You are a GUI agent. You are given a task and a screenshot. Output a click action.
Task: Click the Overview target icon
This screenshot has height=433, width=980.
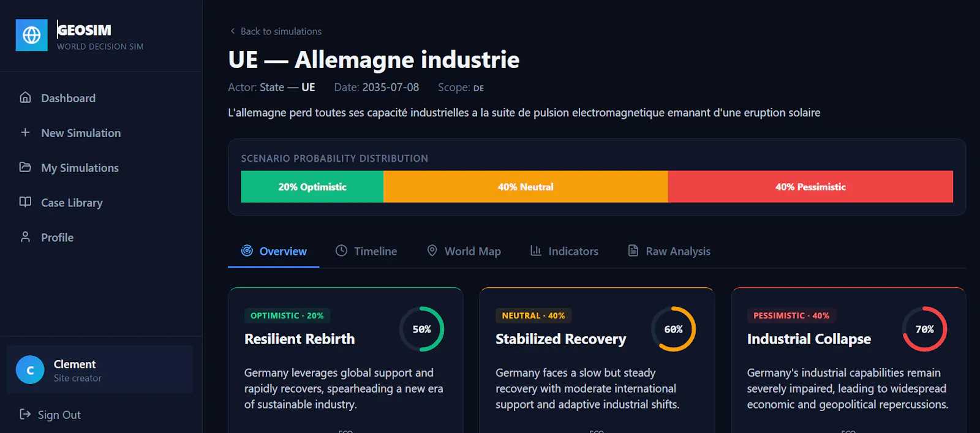click(x=247, y=250)
